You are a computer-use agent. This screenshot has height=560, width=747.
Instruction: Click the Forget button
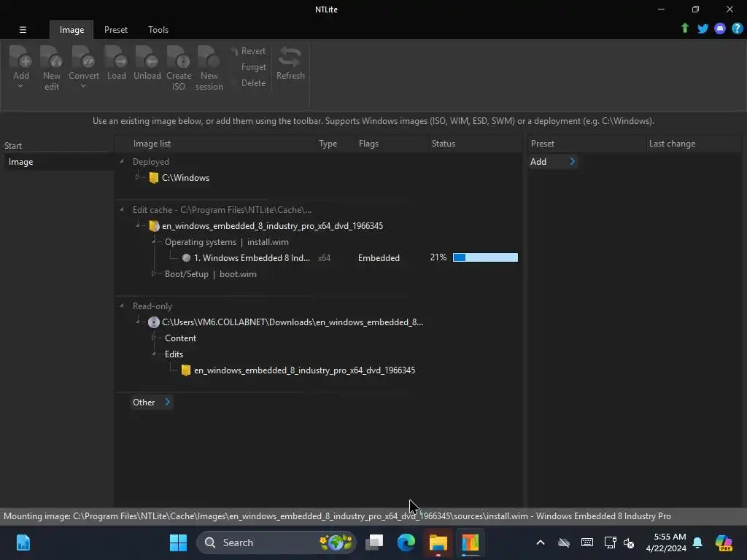pos(253,67)
